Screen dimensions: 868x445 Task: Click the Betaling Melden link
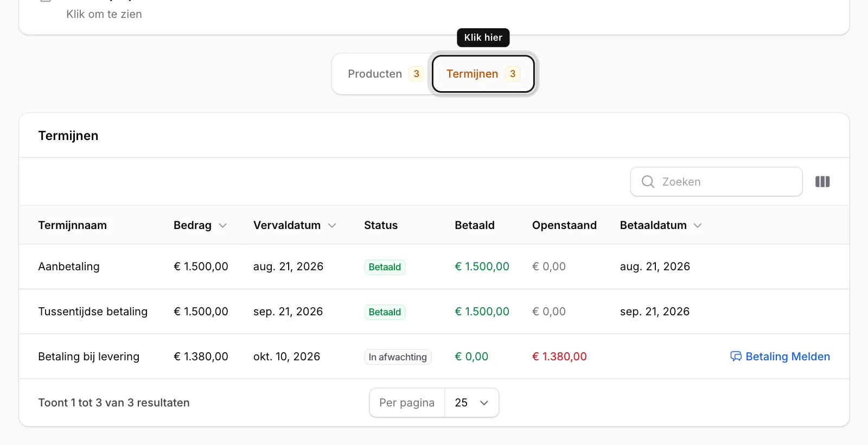click(x=780, y=357)
